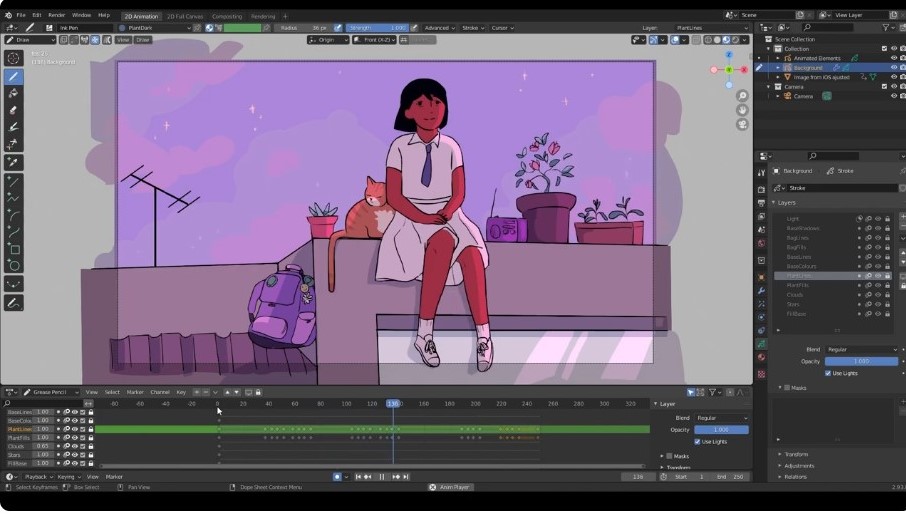
Task: Select the Annotate tool
Action: [x=14, y=303]
